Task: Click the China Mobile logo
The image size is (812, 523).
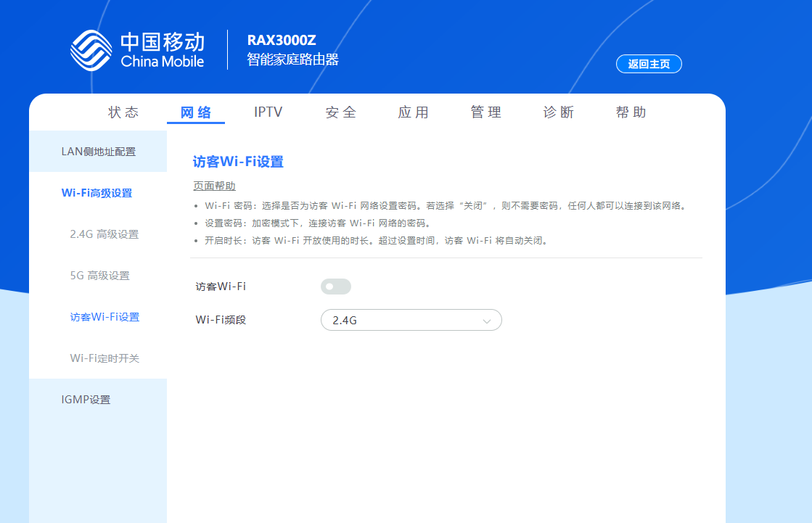Action: [x=138, y=50]
